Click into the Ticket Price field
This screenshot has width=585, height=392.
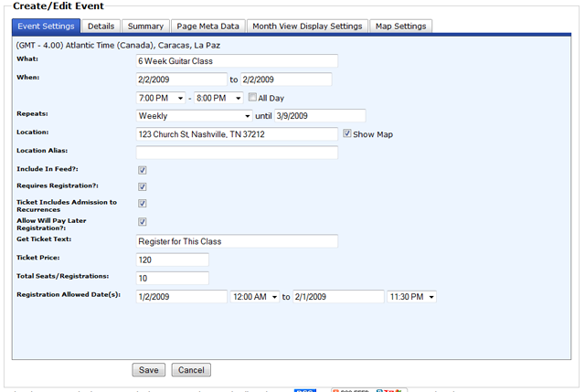coord(172,260)
